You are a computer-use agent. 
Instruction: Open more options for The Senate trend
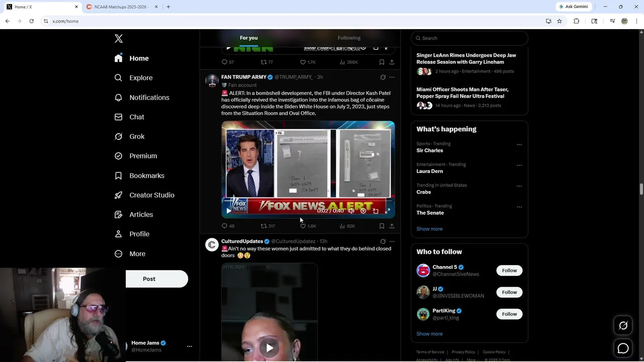coord(519,207)
